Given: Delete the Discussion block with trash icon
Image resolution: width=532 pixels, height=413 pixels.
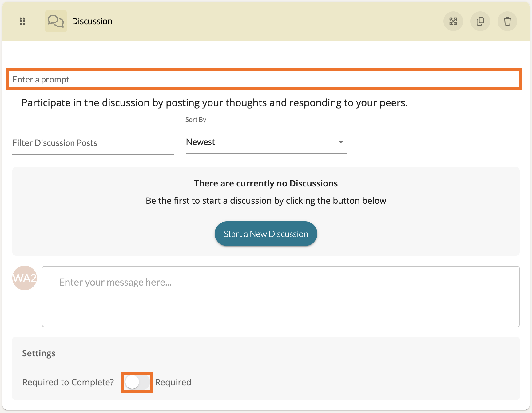Looking at the screenshot, I should 507,21.
